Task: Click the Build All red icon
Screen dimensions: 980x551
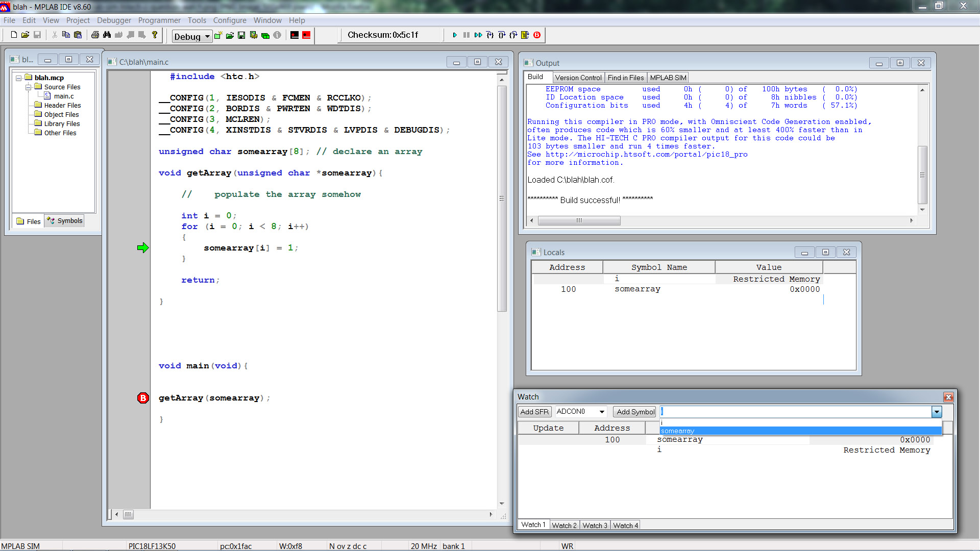Action: [x=306, y=35]
